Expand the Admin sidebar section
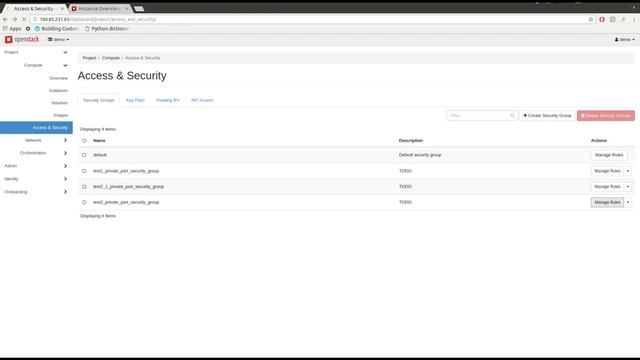 tap(36, 166)
